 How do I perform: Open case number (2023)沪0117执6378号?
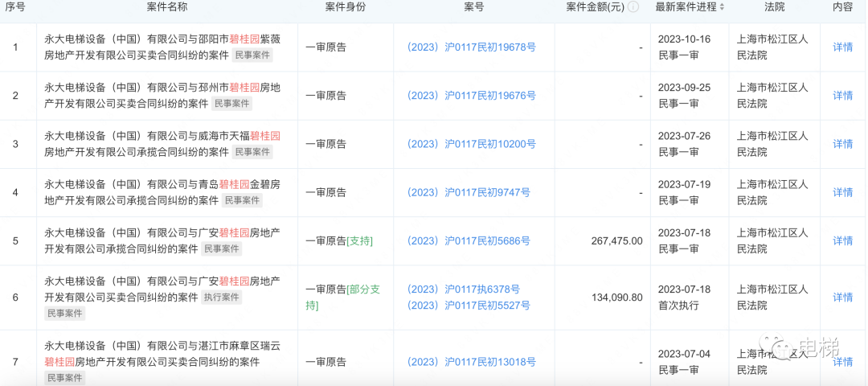click(x=464, y=289)
